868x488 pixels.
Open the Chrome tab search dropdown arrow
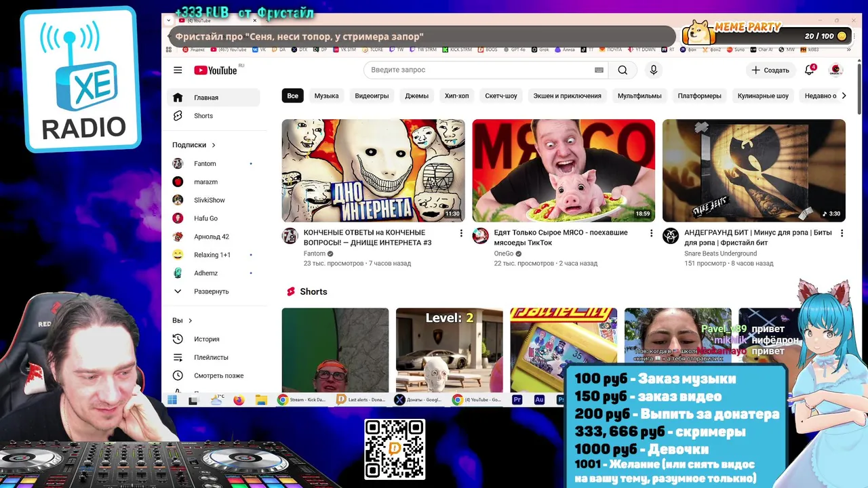tap(170, 21)
